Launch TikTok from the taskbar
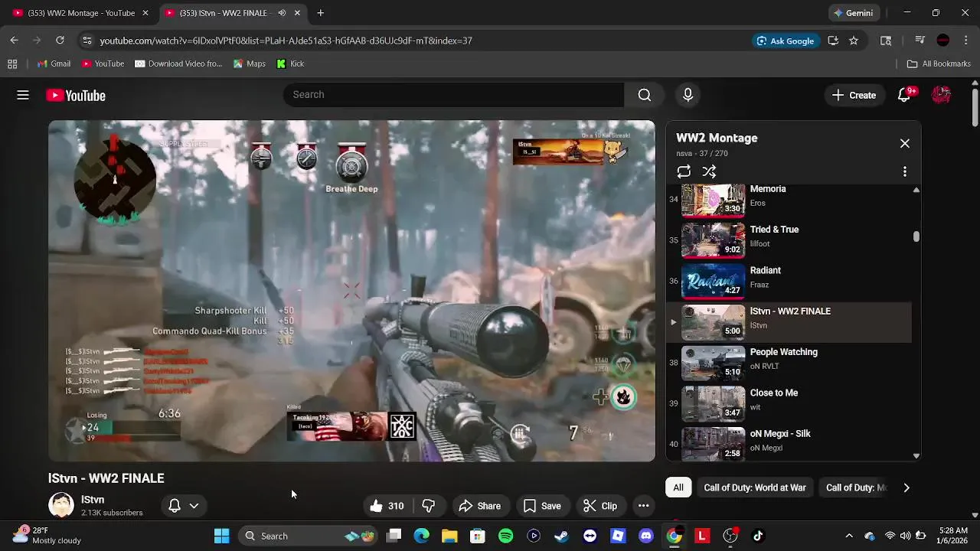Image resolution: width=980 pixels, height=551 pixels. pos(757,536)
